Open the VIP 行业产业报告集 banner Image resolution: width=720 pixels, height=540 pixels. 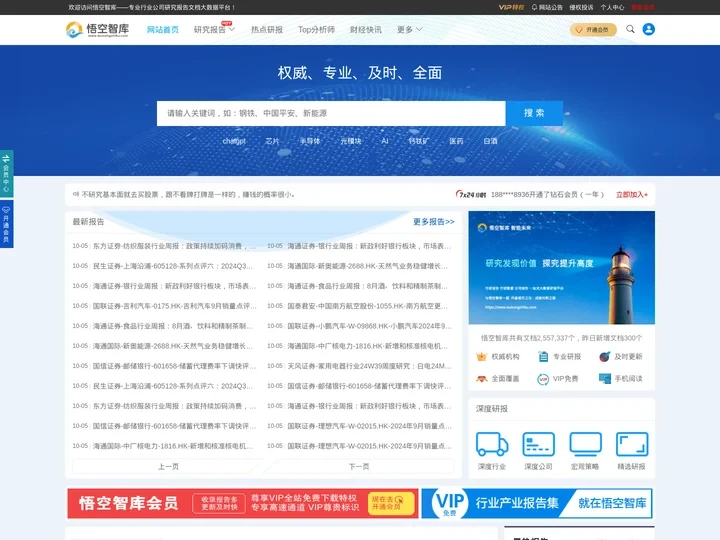537,503
